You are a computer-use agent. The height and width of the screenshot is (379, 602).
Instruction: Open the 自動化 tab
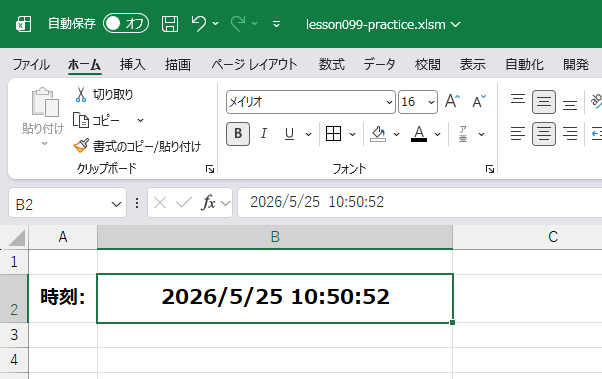tap(524, 64)
